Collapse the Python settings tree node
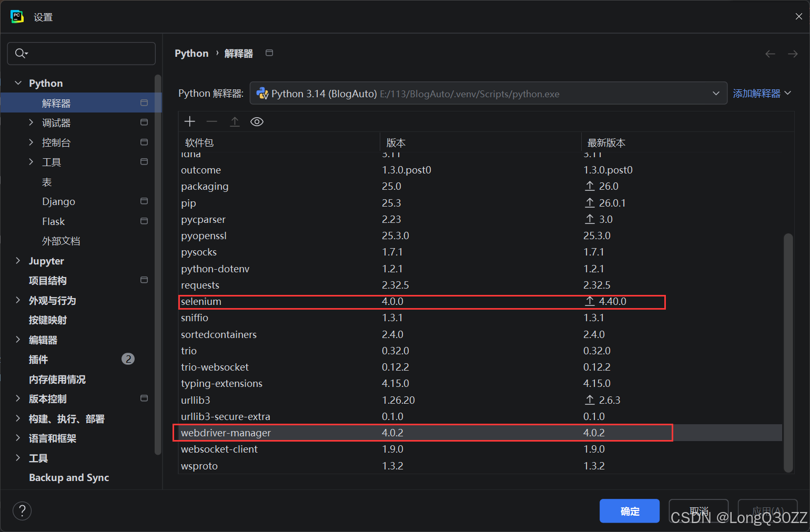Viewport: 810px width, 532px height. [18, 83]
